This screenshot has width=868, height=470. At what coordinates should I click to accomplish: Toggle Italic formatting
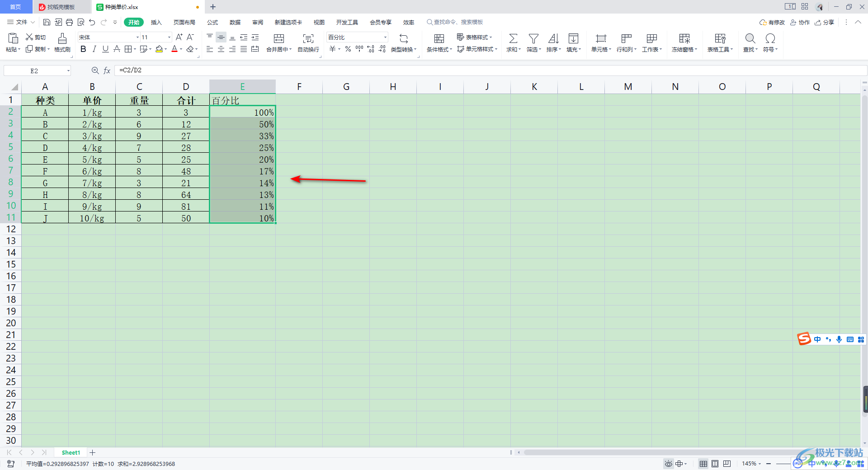click(94, 49)
